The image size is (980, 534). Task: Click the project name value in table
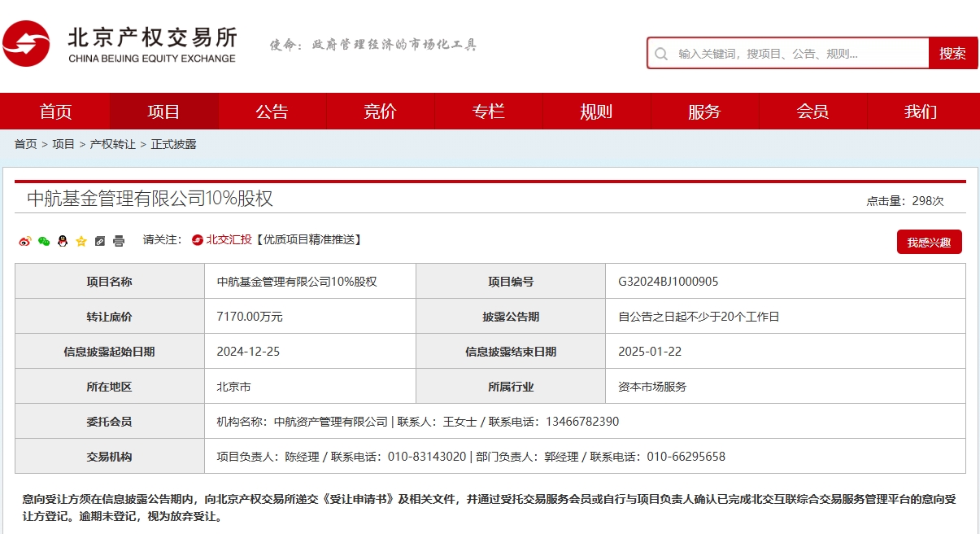click(297, 282)
